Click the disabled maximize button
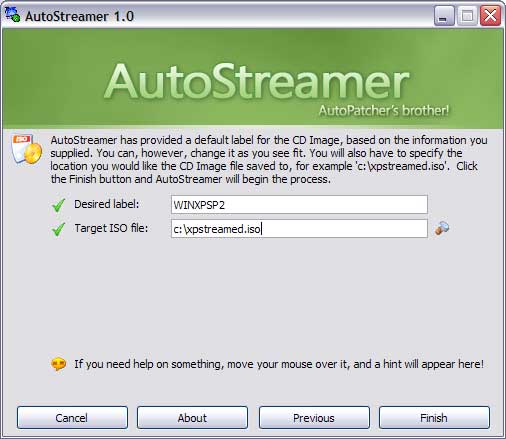The height and width of the screenshot is (439, 506). point(467,16)
